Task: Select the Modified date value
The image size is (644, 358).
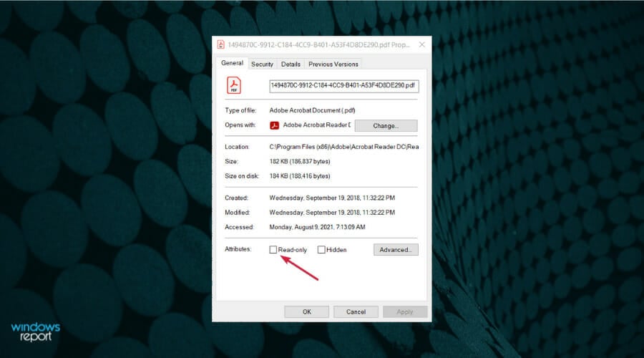Action: click(332, 213)
